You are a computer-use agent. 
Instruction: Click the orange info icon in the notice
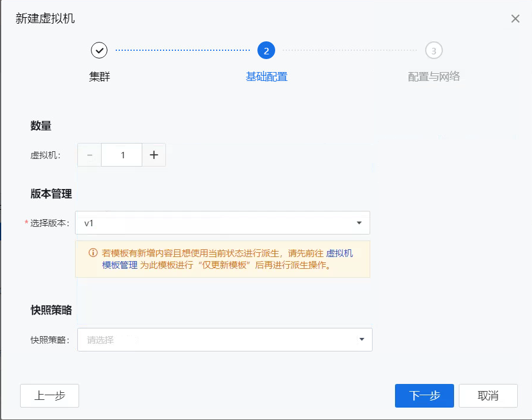tap(93, 253)
